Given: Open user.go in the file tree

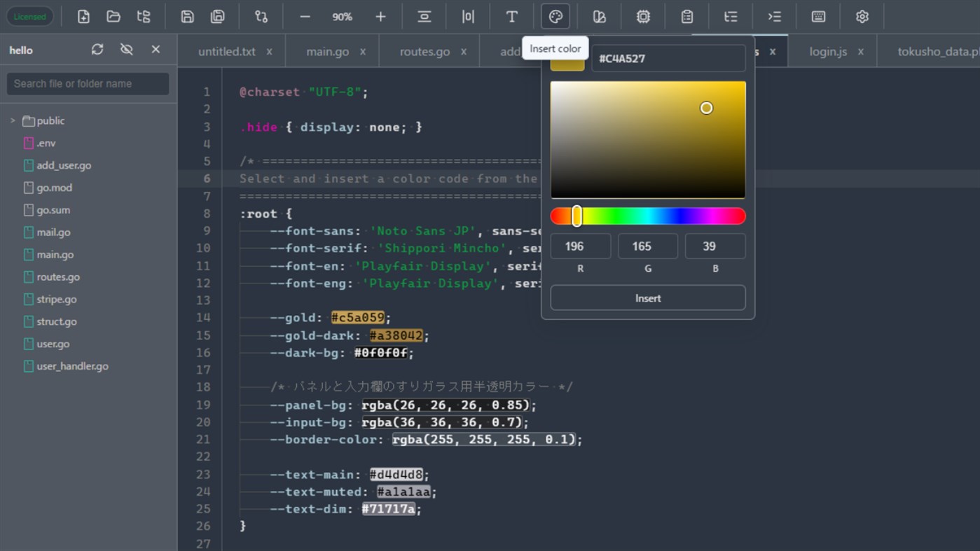Looking at the screenshot, I should [x=53, y=344].
